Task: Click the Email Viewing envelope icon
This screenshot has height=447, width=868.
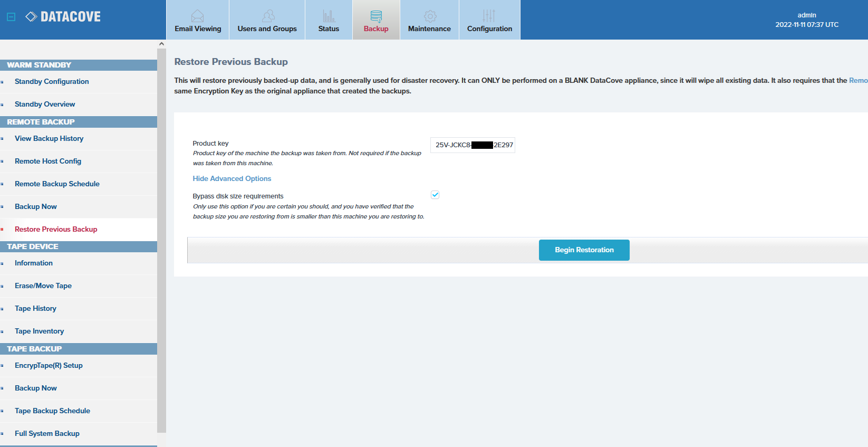Action: click(x=197, y=16)
